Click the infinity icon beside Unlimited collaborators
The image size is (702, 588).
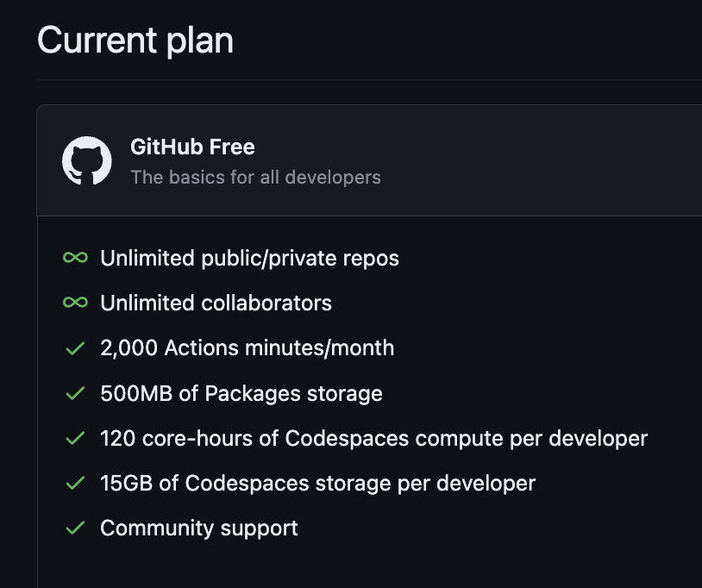(x=75, y=303)
